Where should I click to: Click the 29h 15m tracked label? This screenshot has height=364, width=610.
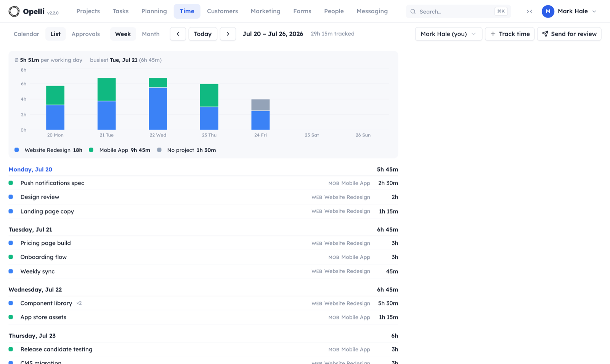332,34
